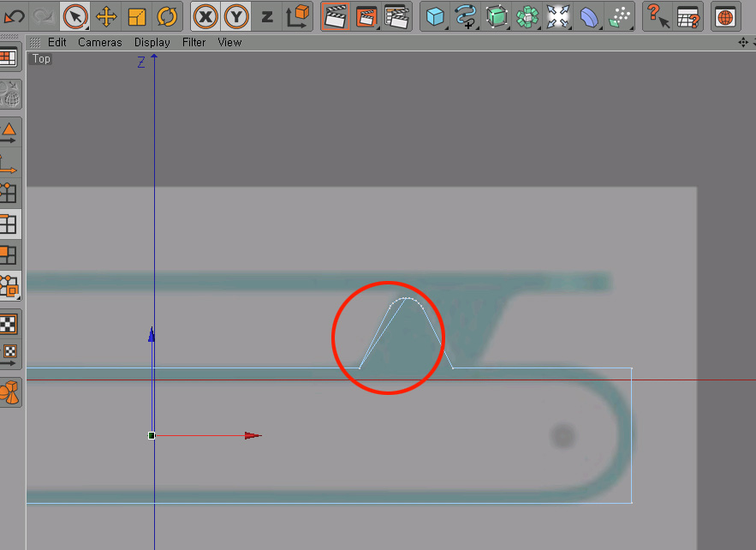Image resolution: width=756 pixels, height=550 pixels.
Task: Switch to Polygons mode
Action: pyautogui.click(x=9, y=254)
